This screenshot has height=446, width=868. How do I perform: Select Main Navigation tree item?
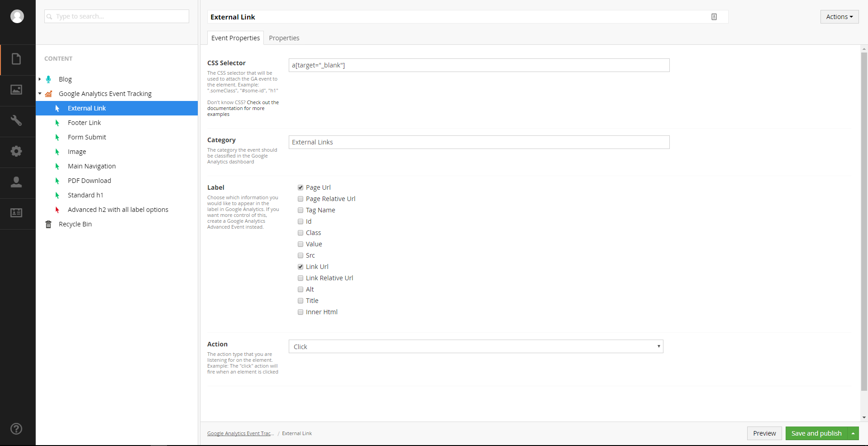point(91,166)
